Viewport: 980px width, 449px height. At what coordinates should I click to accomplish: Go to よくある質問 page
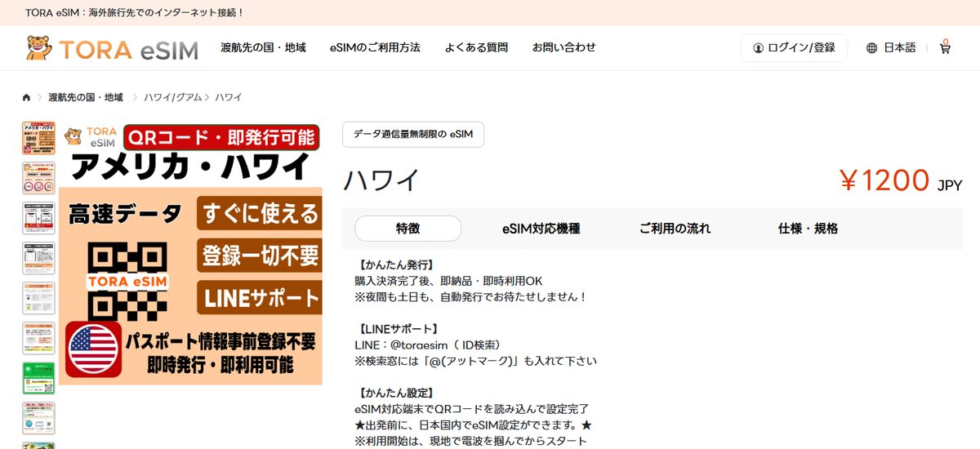(x=476, y=47)
